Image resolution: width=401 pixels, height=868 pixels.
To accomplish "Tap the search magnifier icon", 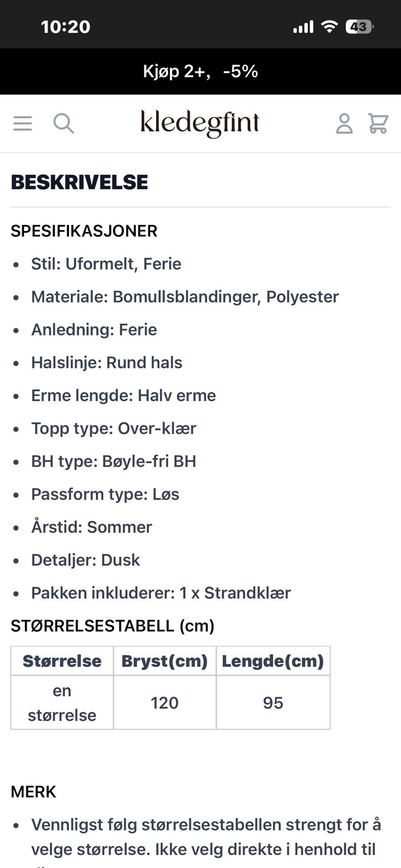I will tap(64, 123).
